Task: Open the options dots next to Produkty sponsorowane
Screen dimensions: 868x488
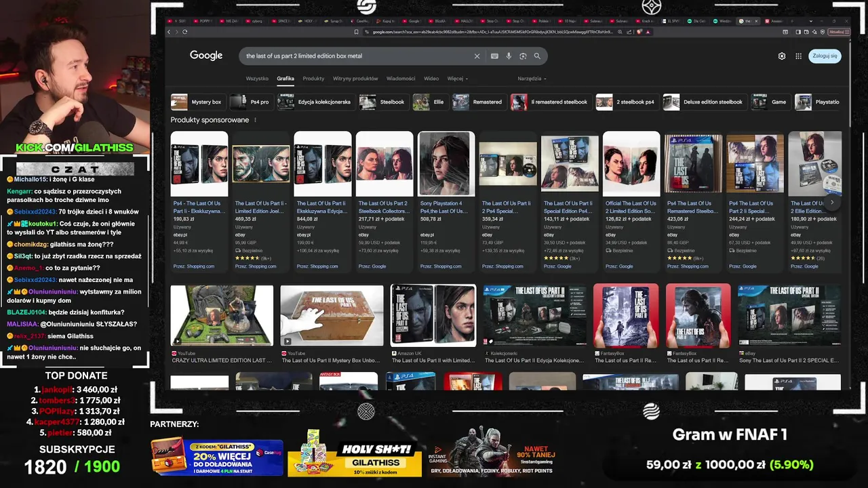Action: (x=256, y=120)
